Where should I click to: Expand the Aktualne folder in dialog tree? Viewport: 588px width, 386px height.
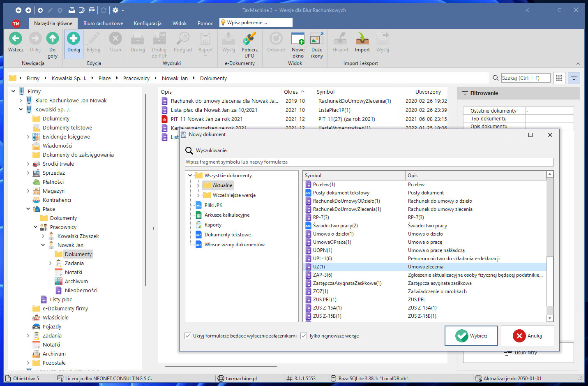coord(198,185)
